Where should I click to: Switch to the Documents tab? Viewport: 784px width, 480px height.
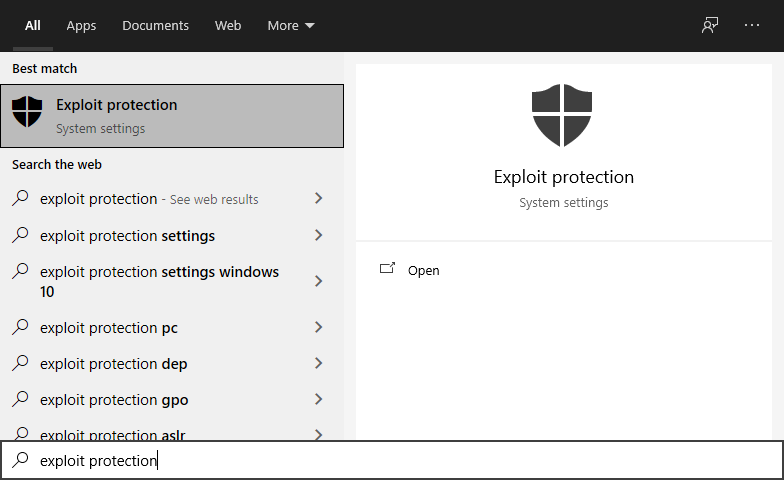155,25
